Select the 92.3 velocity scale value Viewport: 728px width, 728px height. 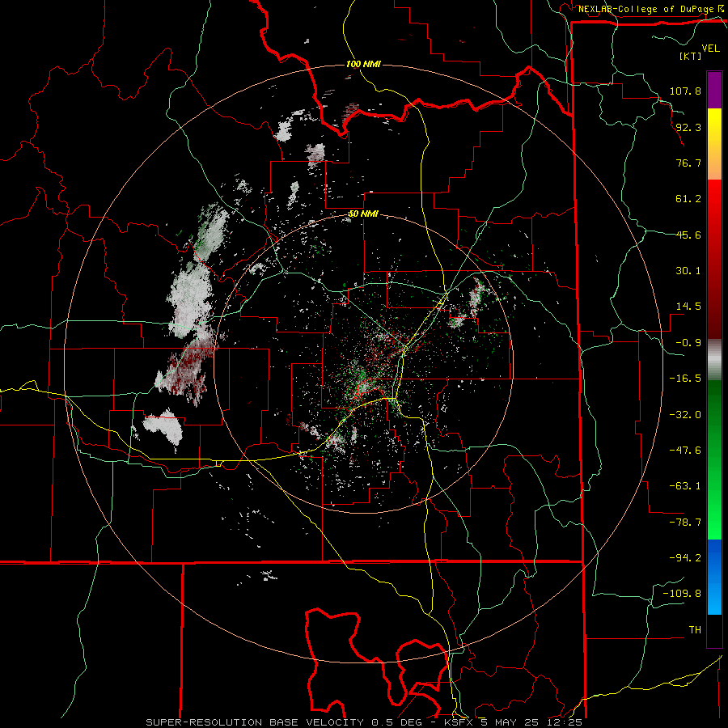pyautogui.click(x=688, y=127)
